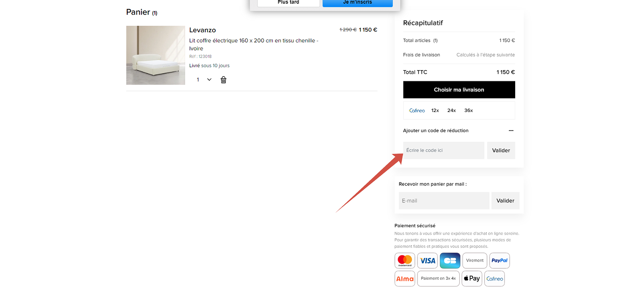Screen dimensions: 644x303
Task: Select the Apple Pay logo
Action: 472,278
